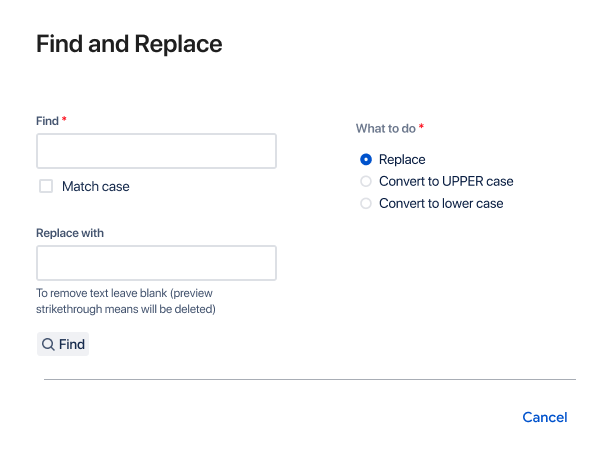The image size is (615, 455).
Task: Choose the Convert to UPPER case radio
Action: tap(366, 182)
